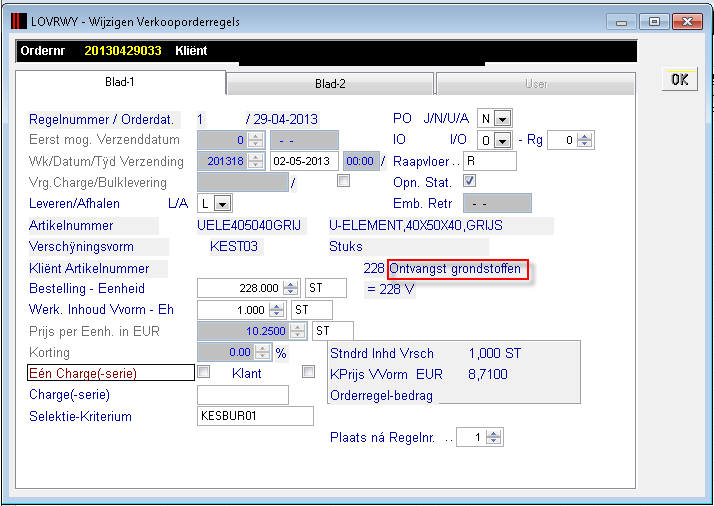
Task: Click the U-ELEMENT,40X50X40,GRIJS description
Action: click(416, 225)
